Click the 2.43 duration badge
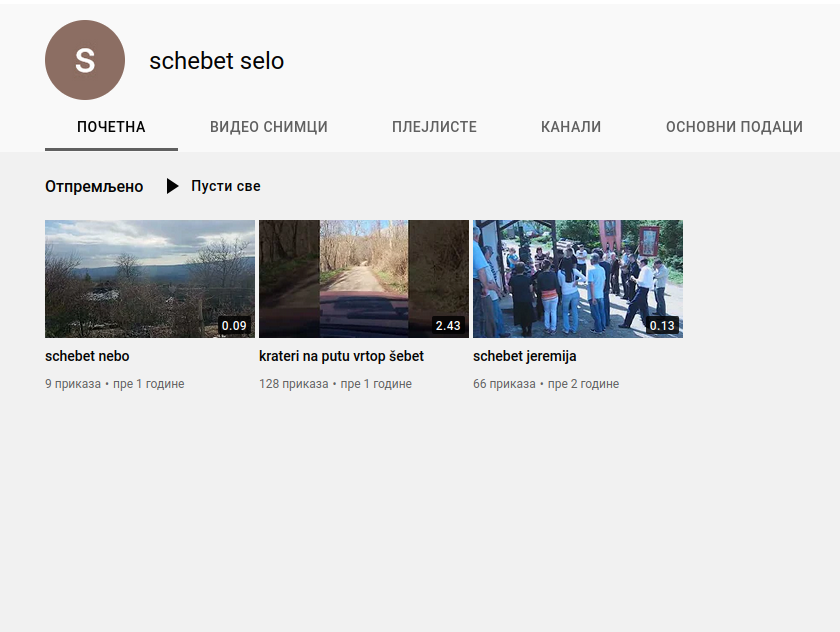The height and width of the screenshot is (632, 840). coord(448,325)
